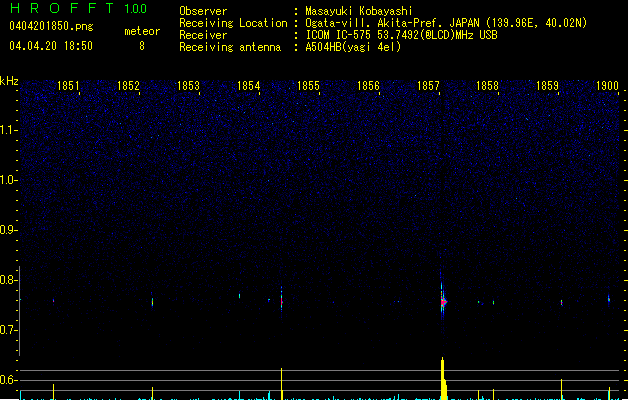629x400 pixels.
Task: Click the ICOM IC-575 53.7492 MHz receiver text
Action: (402, 35)
